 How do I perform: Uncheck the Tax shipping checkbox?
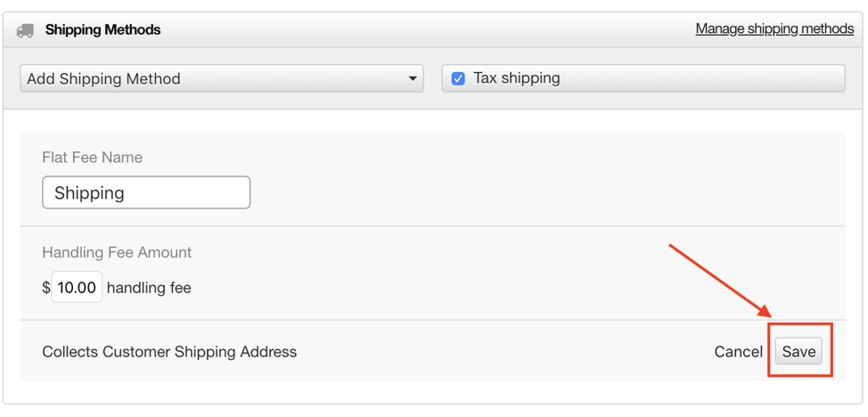pos(458,78)
